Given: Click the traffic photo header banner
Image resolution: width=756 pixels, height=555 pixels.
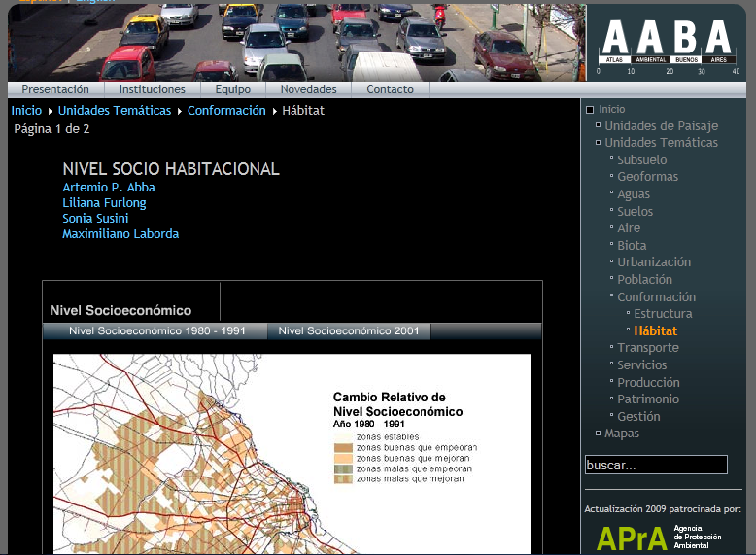Looking at the screenshot, I should coord(296,43).
